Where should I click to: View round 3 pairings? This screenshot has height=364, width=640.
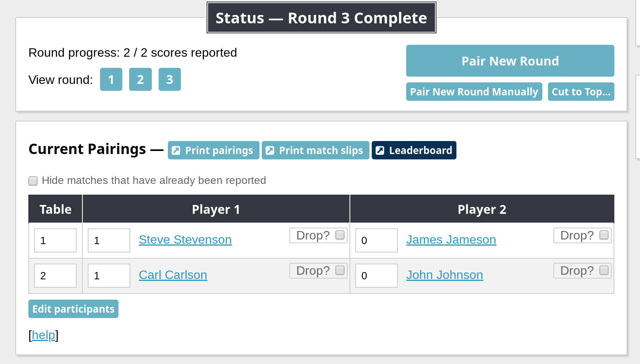click(170, 79)
